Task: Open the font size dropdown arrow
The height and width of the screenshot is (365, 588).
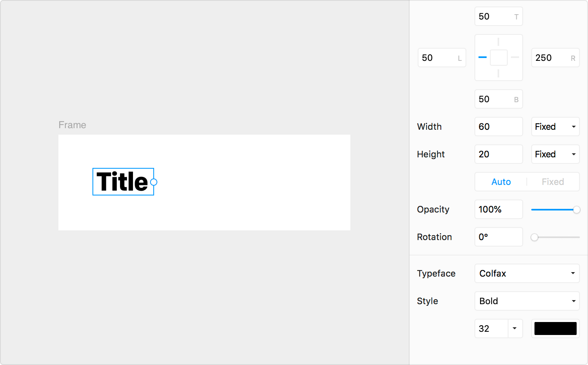Action: pyautogui.click(x=515, y=328)
